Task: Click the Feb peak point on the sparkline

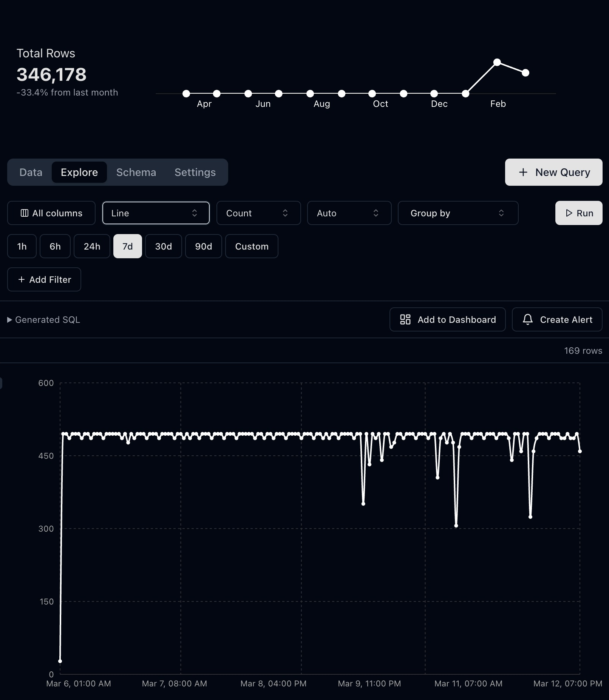Action: tap(497, 62)
